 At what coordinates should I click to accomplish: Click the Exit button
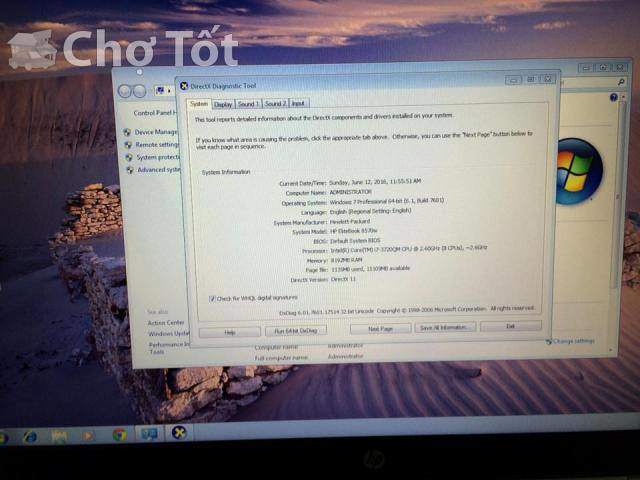coord(511,326)
